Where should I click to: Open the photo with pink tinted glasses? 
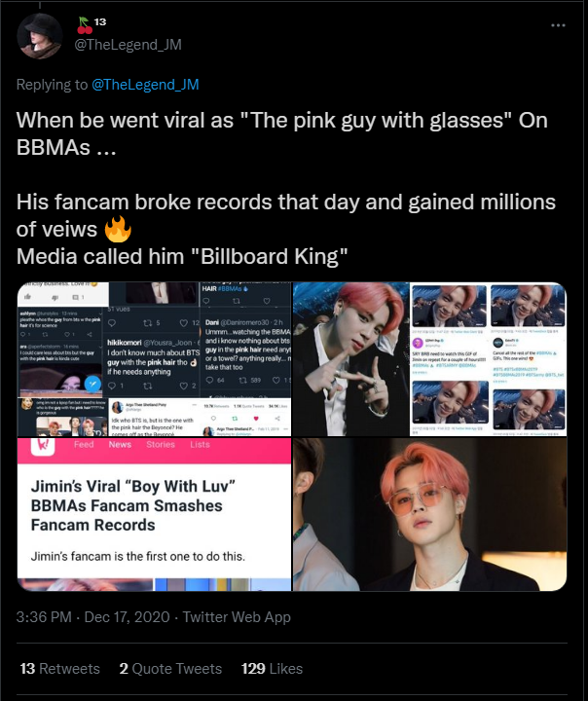[x=429, y=514]
